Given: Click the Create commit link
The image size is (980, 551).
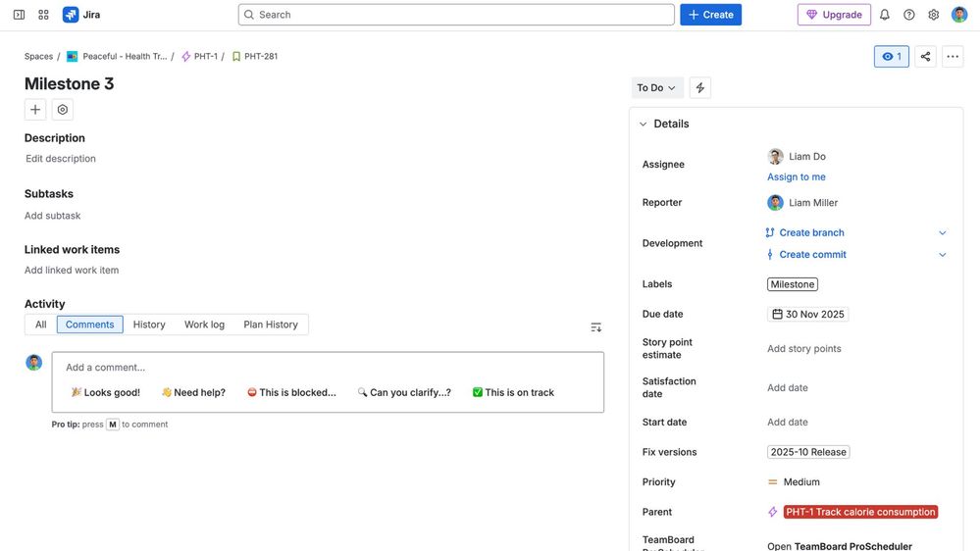Looking at the screenshot, I should [x=812, y=254].
